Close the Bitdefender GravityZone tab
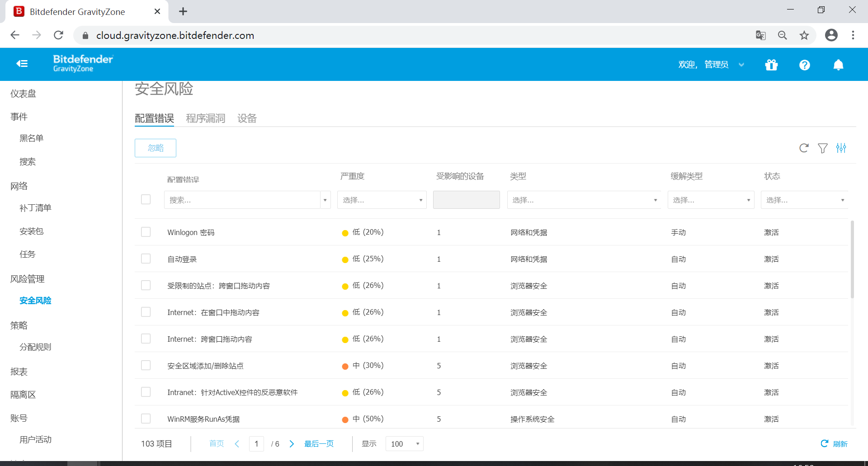The height and width of the screenshot is (466, 868). (x=157, y=11)
